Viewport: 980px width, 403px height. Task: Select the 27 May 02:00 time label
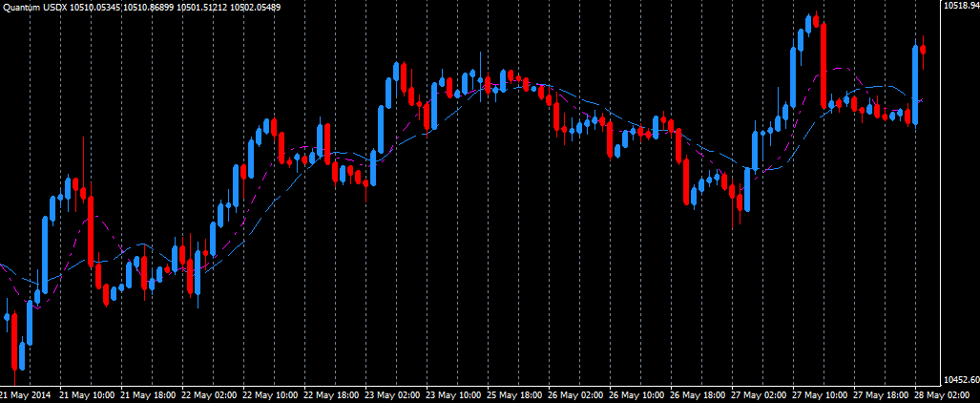759,394
